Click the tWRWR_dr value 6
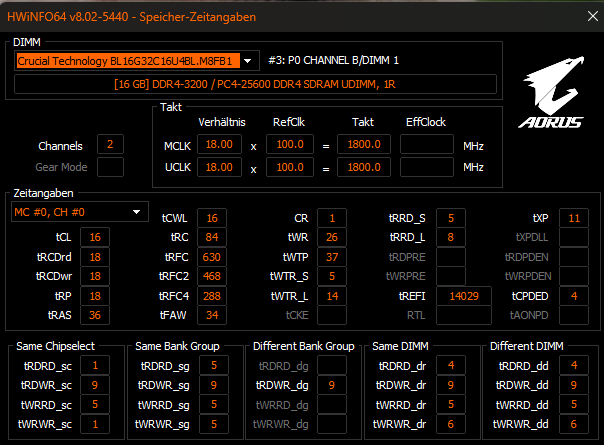The height and width of the screenshot is (445, 604). (451, 424)
